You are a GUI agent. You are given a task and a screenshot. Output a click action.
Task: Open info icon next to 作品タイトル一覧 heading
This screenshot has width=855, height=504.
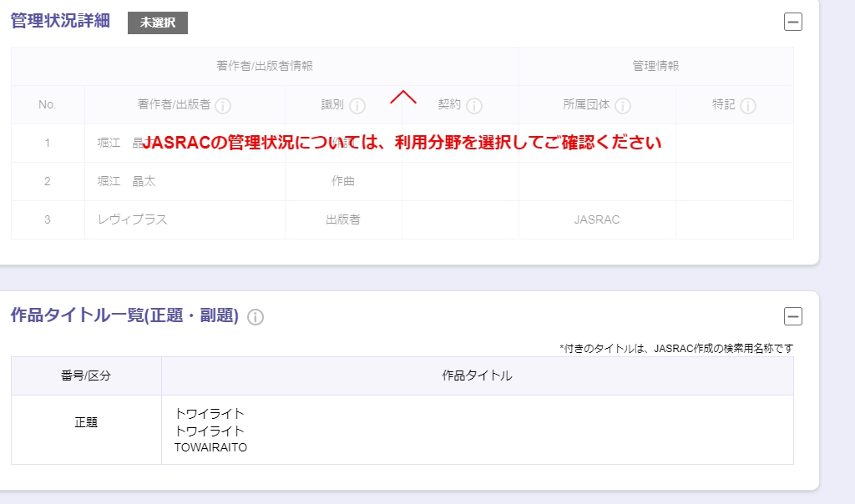pyautogui.click(x=255, y=317)
